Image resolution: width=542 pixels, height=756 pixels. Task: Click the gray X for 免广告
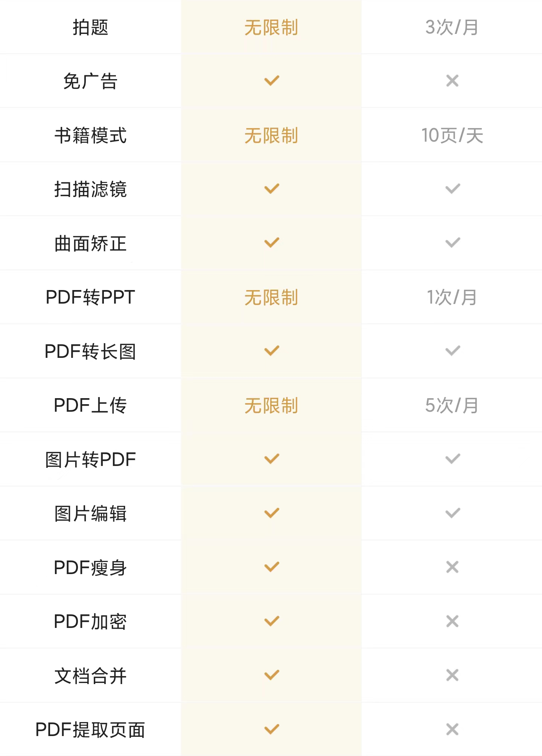(452, 81)
